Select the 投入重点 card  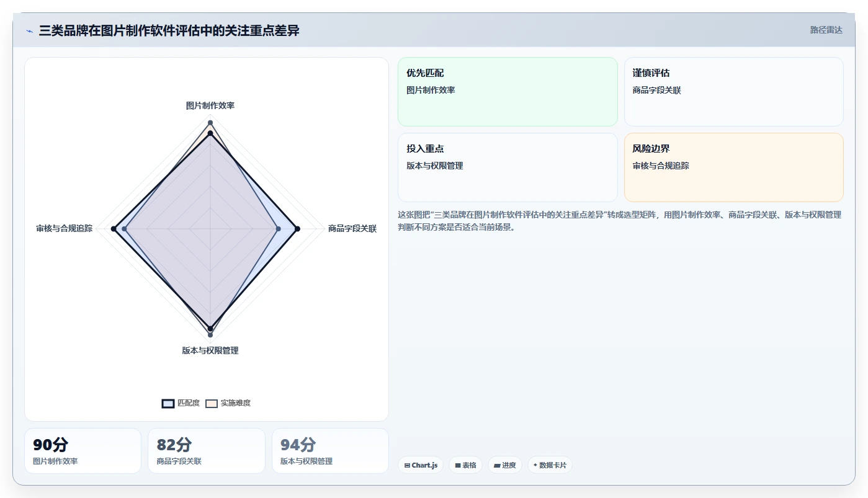(508, 167)
